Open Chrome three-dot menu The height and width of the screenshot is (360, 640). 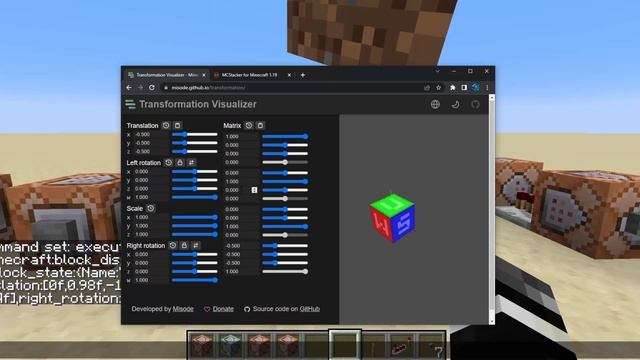pyautogui.click(x=487, y=88)
